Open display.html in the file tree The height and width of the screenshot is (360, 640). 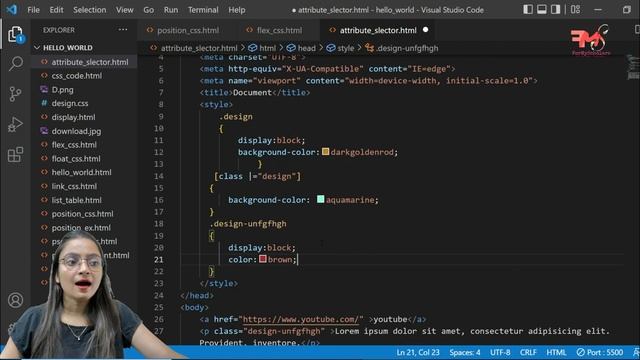(73, 117)
